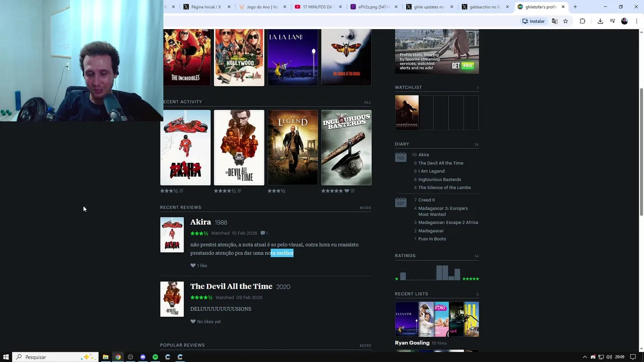Open Once Upon a Time in Hollywood poster
Screen dimensions: 644x362
click(239, 57)
